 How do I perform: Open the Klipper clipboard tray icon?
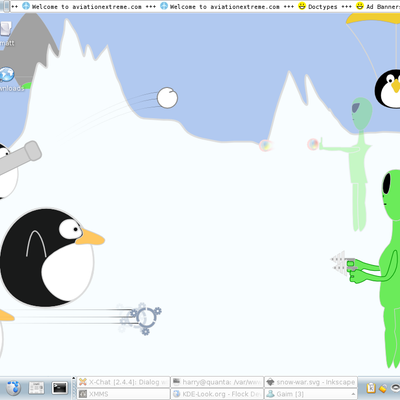371,388
